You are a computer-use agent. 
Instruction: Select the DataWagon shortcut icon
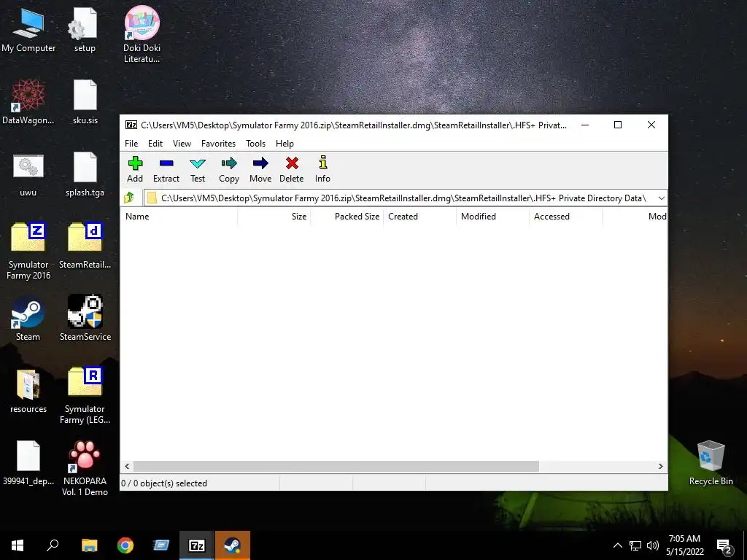coord(28,102)
